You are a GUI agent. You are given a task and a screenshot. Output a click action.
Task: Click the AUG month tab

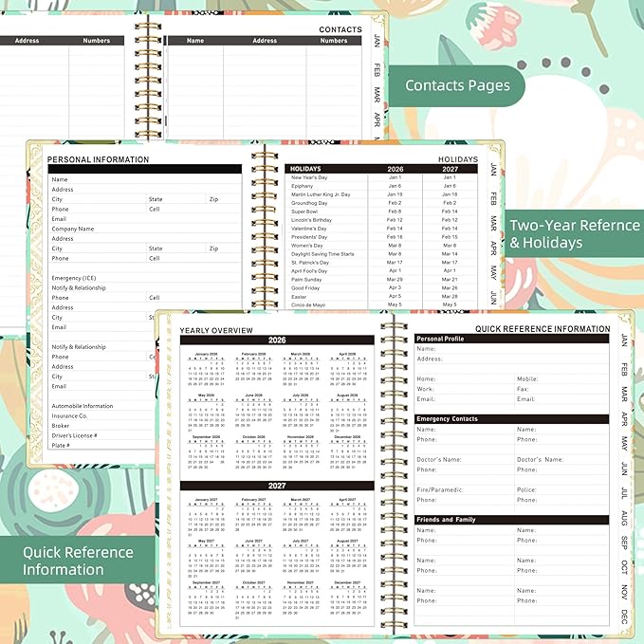click(624, 518)
